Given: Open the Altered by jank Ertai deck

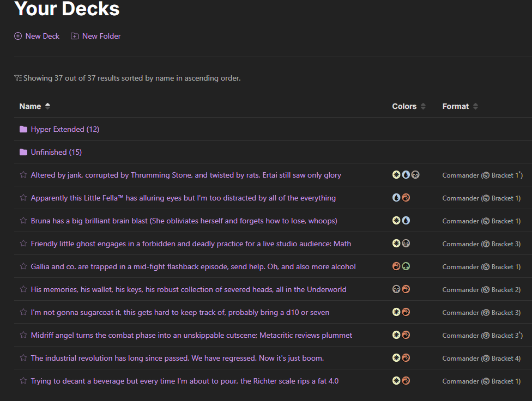Looking at the screenshot, I should [x=186, y=175].
